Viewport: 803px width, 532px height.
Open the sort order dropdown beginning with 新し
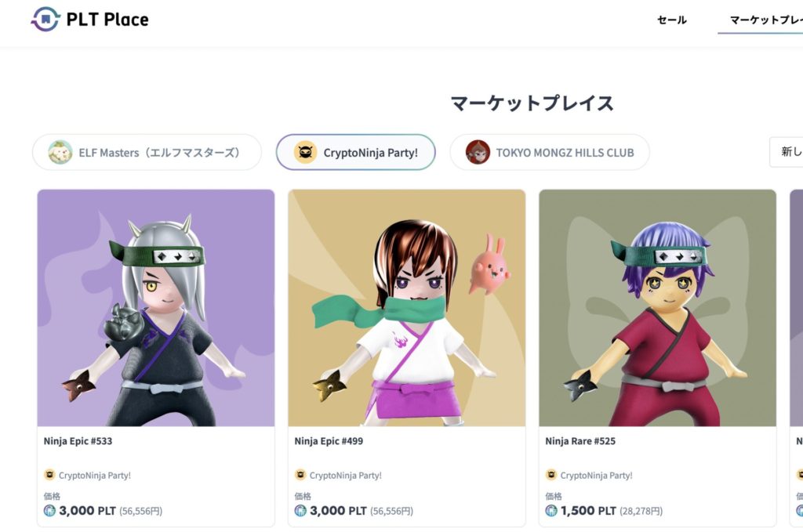click(786, 152)
